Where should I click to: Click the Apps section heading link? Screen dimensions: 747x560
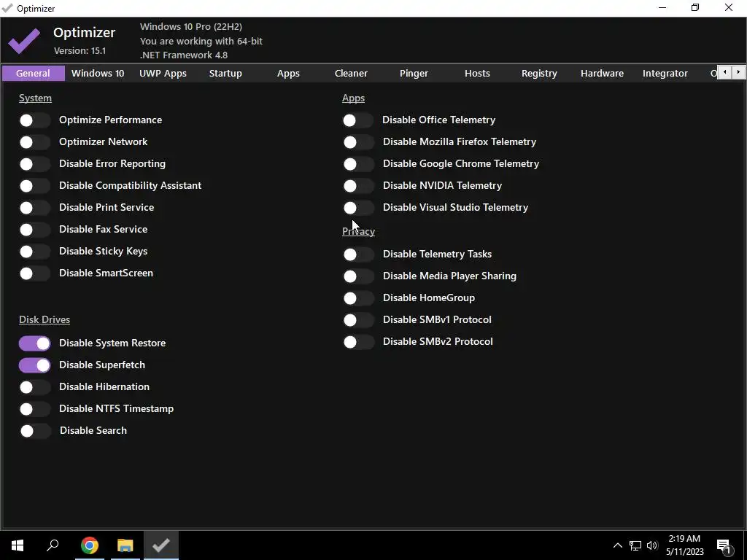coord(354,98)
